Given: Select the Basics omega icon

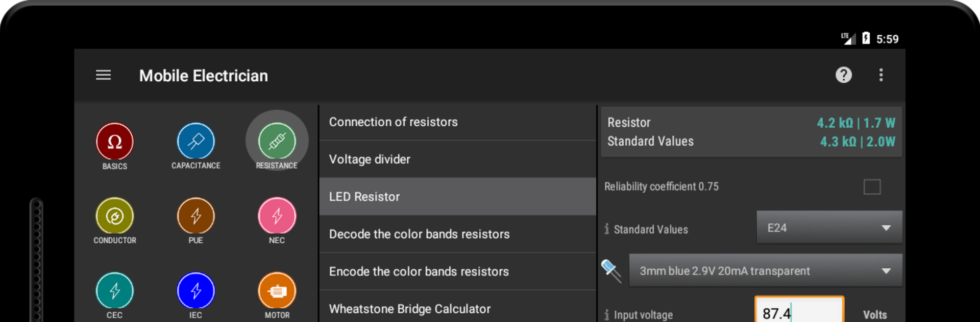Looking at the screenshot, I should click(x=115, y=142).
